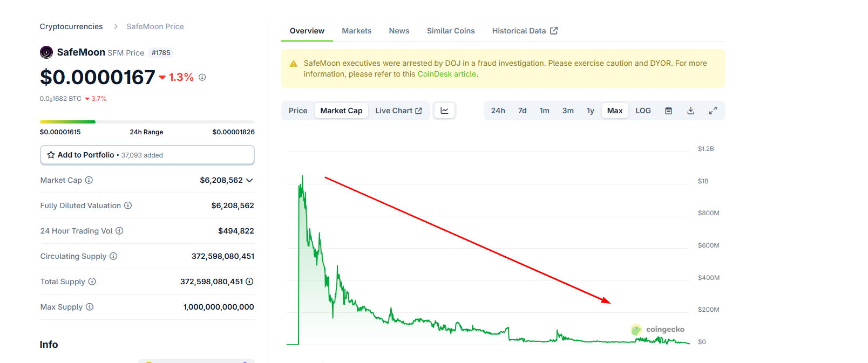Image resolution: width=868 pixels, height=363 pixels.
Task: Click Cryptocurrencies breadcrumb link
Action: 71,26
